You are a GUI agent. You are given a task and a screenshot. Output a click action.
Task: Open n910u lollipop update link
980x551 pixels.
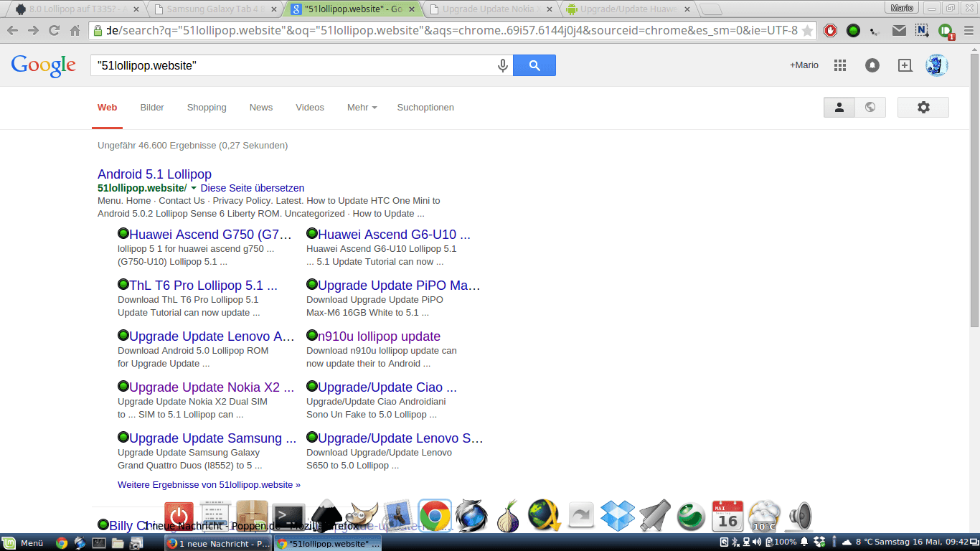pos(379,336)
